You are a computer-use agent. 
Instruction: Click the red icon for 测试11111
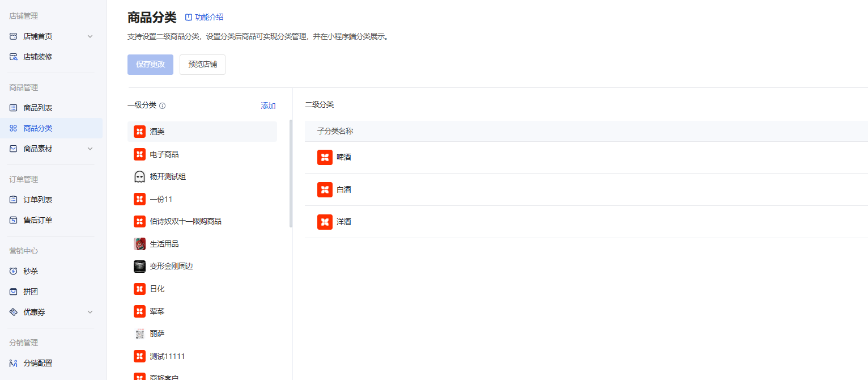coord(139,356)
